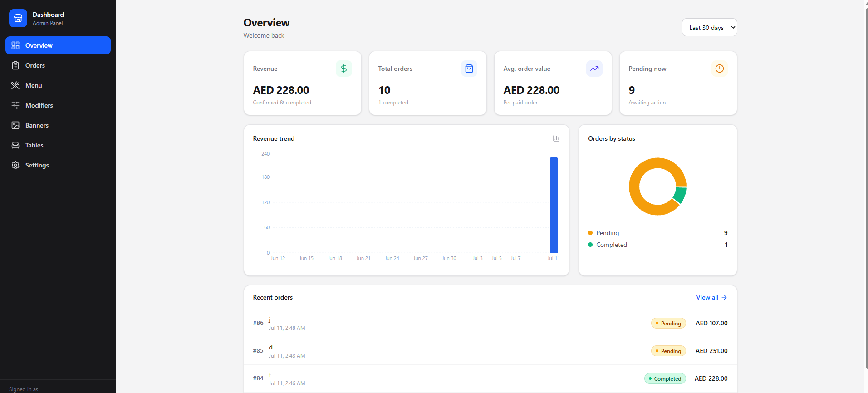Click the green Completed donut chart segment
Image resolution: width=868 pixels, height=393 pixels.
(x=680, y=195)
